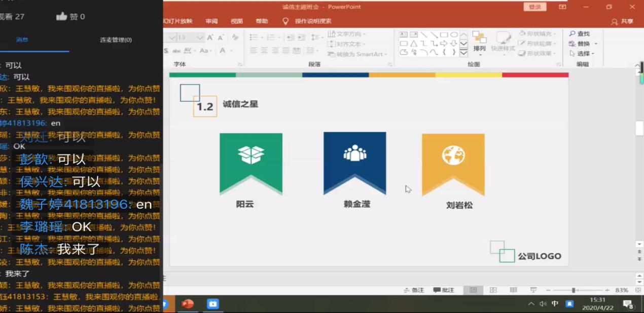Toggle the 批注 comments pane
This screenshot has height=313, width=644.
click(444, 290)
